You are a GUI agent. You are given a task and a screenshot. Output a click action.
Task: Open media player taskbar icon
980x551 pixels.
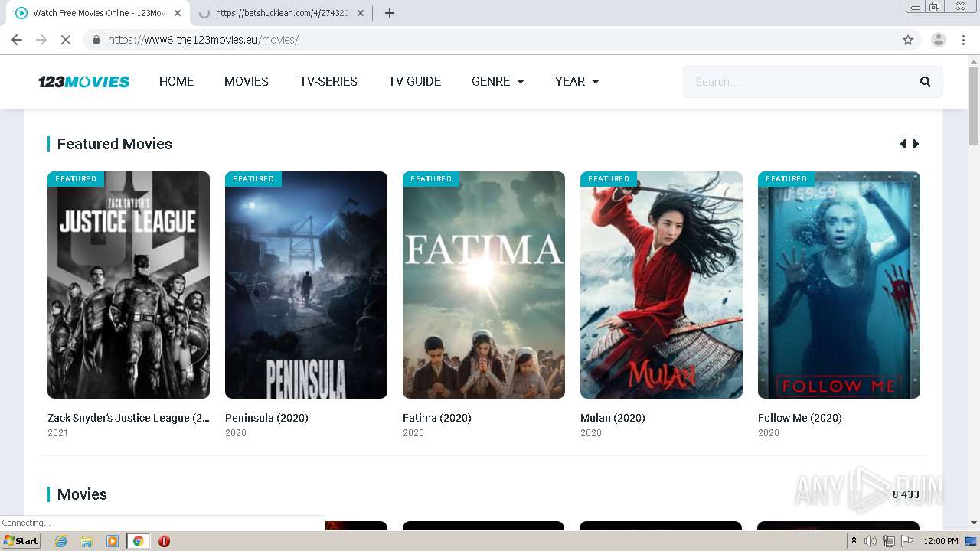[x=113, y=541]
